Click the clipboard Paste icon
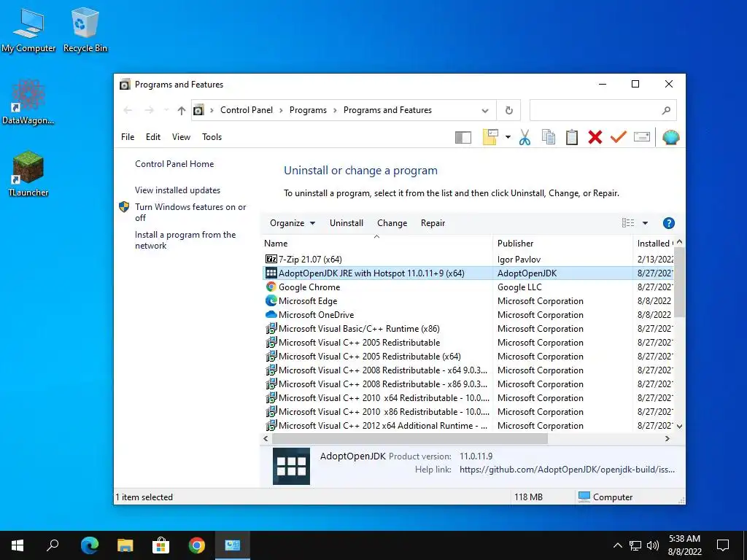The image size is (747, 560). tap(572, 137)
